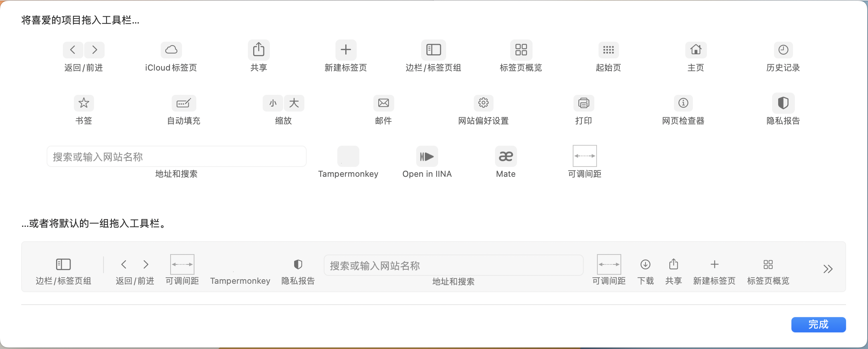868x349 pixels.
Task: Click the 标签页概览 grid icon in top row
Action: (x=521, y=50)
